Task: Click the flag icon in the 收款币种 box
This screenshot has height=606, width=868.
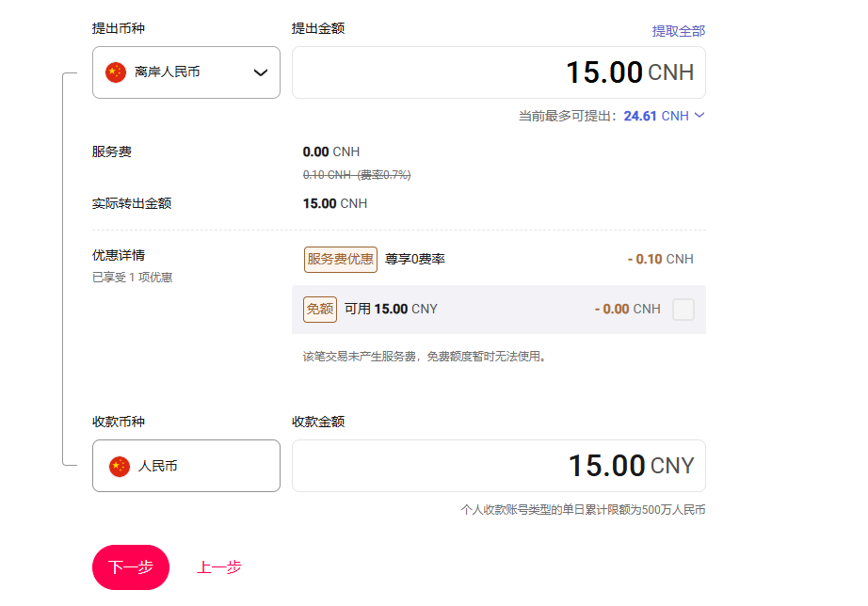Action: coord(120,466)
